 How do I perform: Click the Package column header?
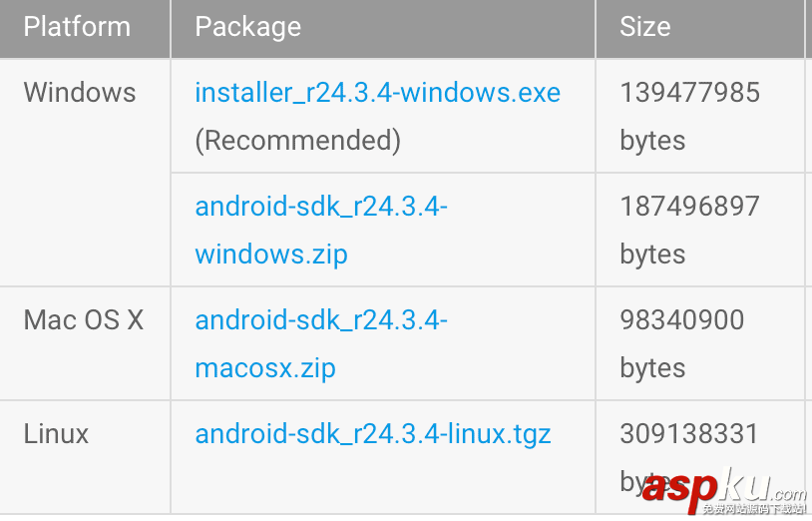click(x=247, y=26)
